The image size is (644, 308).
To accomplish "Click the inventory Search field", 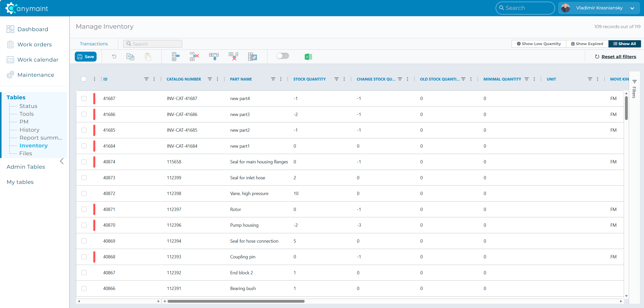I will coord(153,44).
